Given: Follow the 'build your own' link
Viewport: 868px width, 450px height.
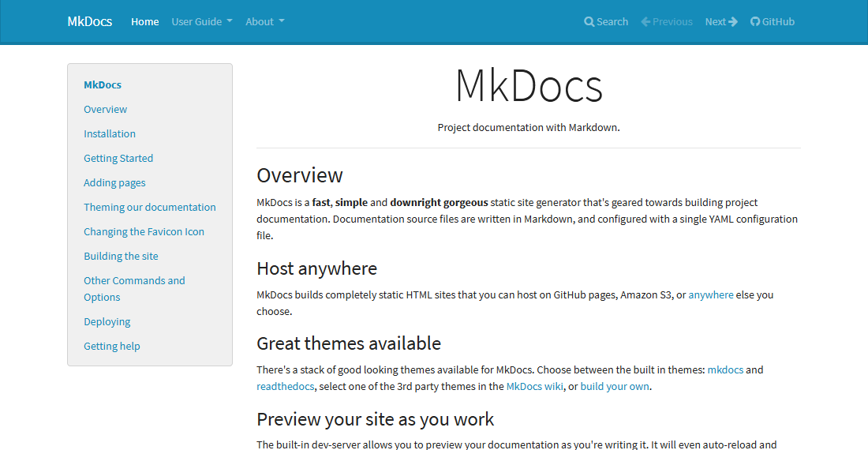Looking at the screenshot, I should coord(615,386).
